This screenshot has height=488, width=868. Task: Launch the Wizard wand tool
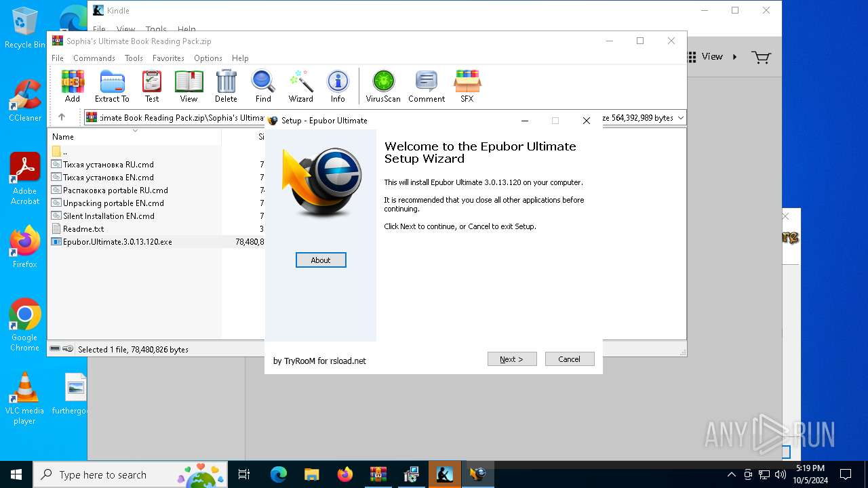coord(300,86)
